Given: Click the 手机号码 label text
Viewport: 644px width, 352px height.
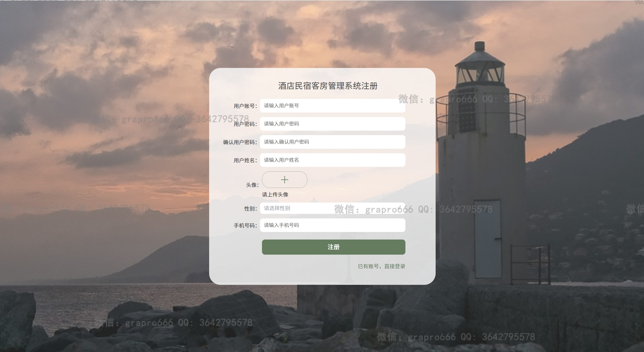Looking at the screenshot, I should (245, 225).
